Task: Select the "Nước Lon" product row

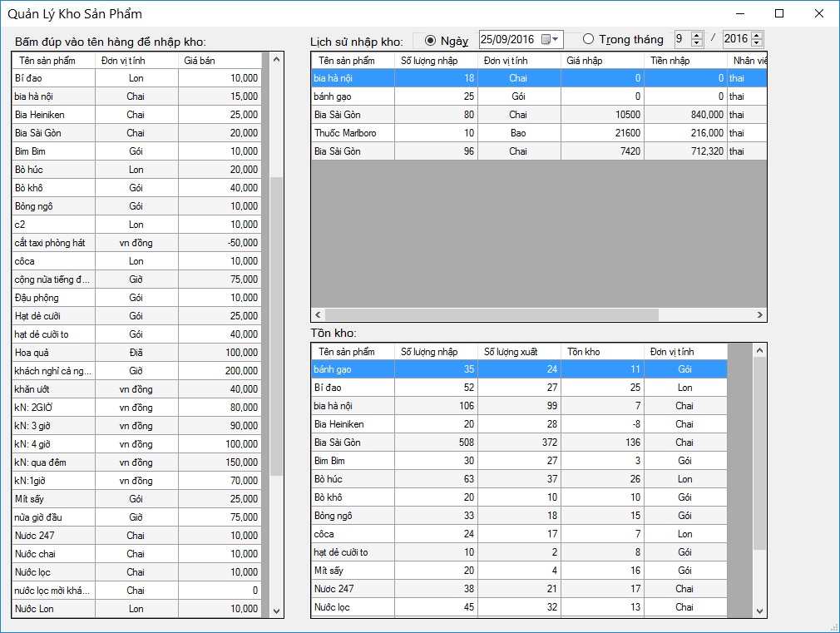Action: coord(136,608)
